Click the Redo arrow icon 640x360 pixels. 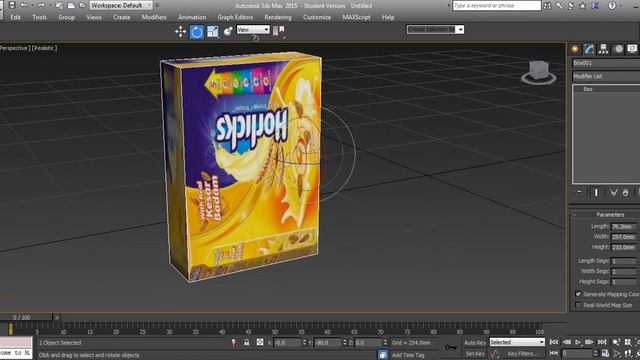click(x=41, y=5)
